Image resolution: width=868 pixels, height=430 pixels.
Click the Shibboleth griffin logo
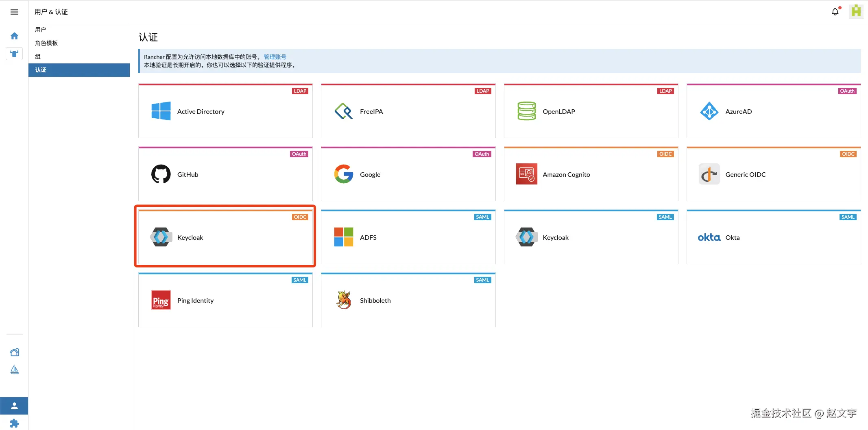pyautogui.click(x=344, y=300)
